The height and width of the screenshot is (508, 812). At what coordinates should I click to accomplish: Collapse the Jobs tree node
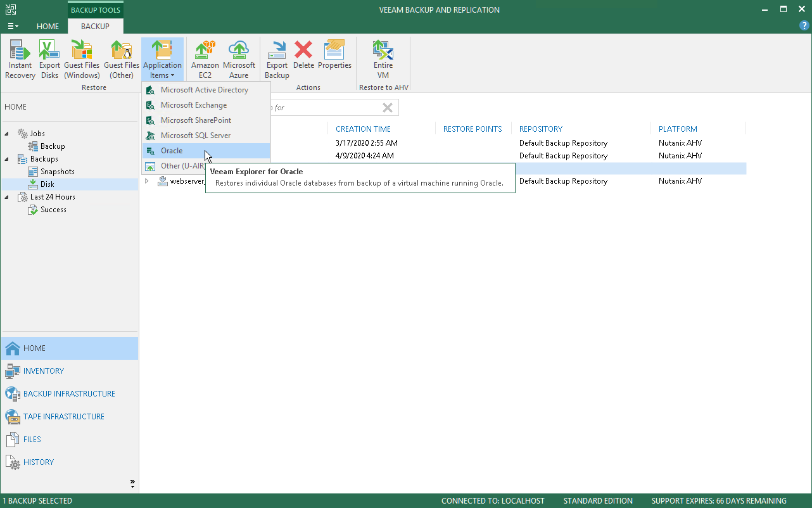pos(7,134)
